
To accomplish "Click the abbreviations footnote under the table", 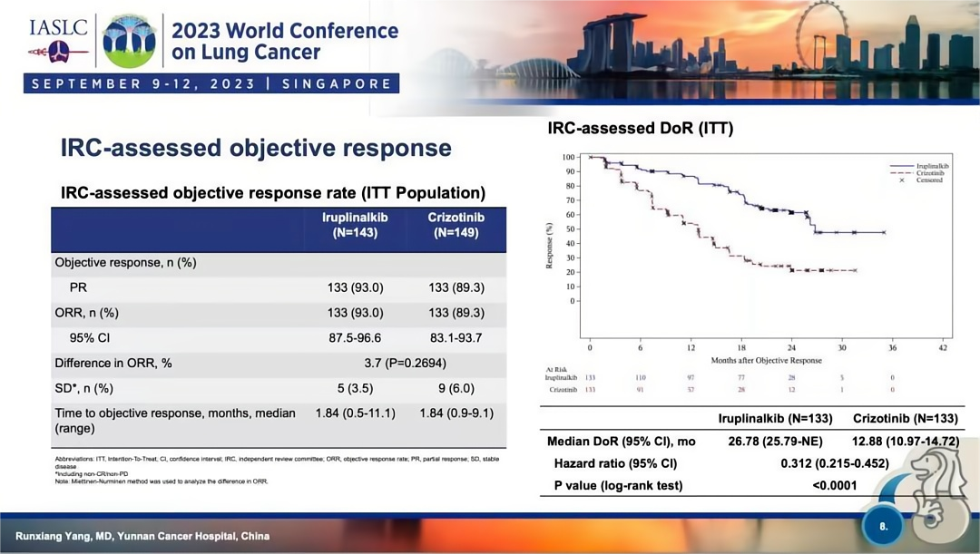I will 277,462.
